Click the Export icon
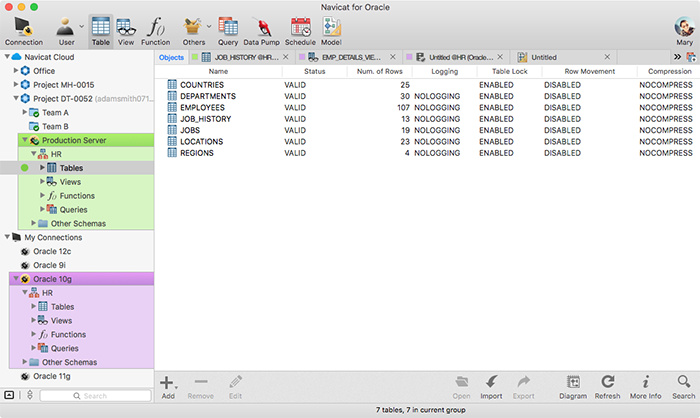Screen dimensions: 700x418 tap(523, 387)
